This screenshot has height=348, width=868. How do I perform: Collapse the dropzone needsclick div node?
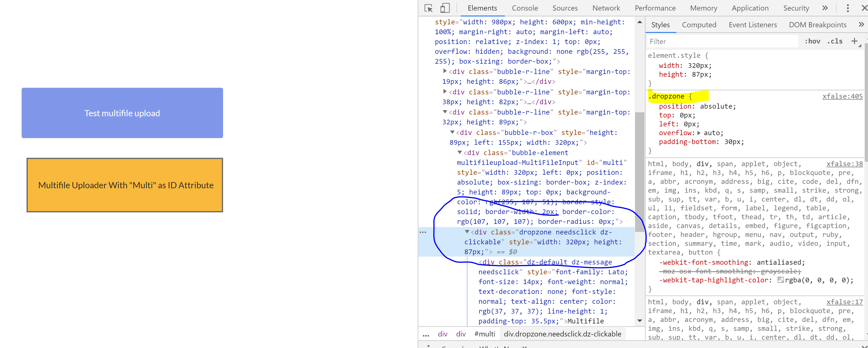(467, 232)
